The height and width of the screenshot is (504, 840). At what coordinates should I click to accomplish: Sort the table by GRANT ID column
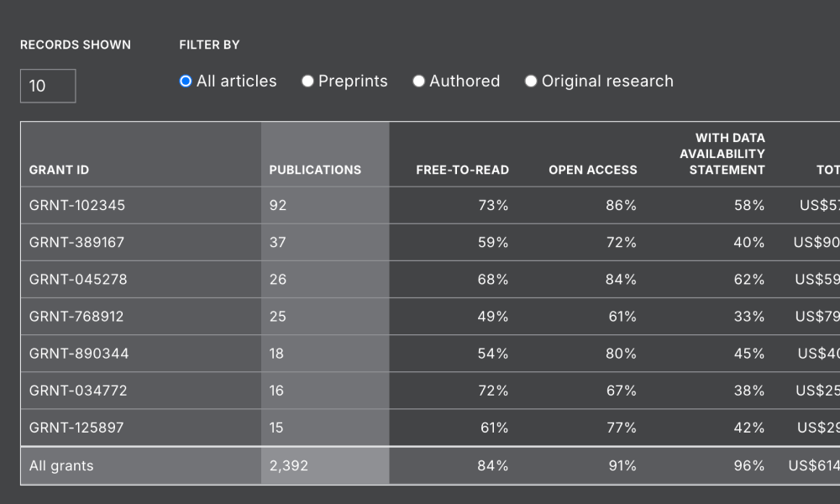pos(58,170)
